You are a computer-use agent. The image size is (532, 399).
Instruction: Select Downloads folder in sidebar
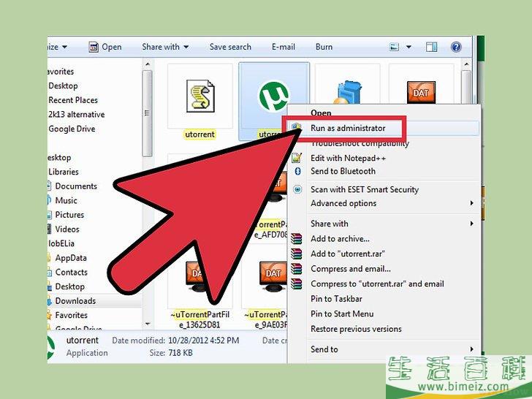[x=75, y=301]
